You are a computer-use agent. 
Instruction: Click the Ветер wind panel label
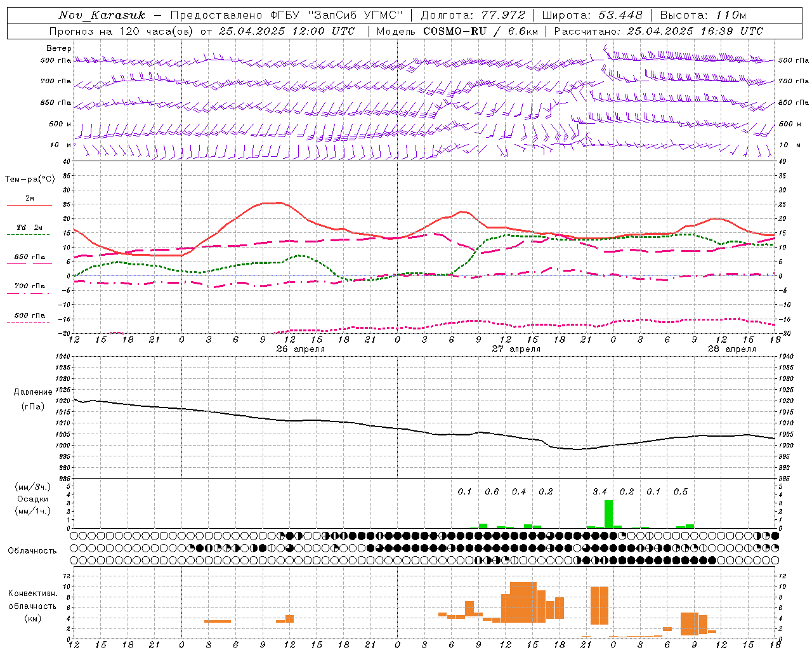coord(59,48)
